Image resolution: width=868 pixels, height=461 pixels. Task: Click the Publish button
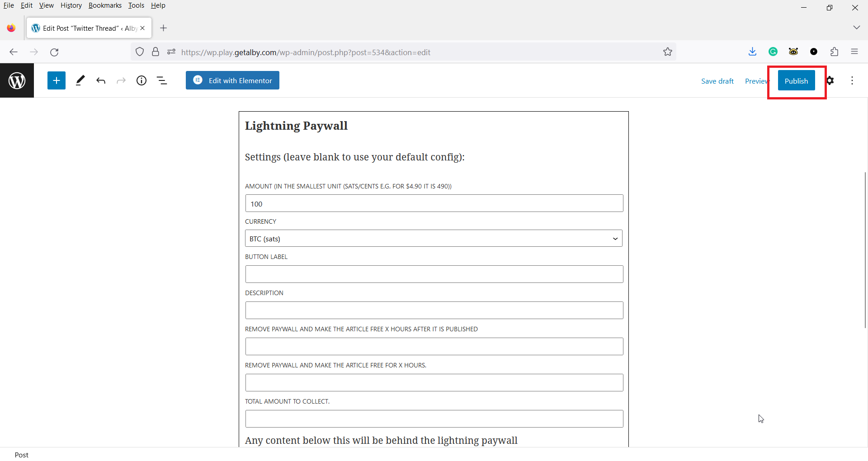point(796,81)
